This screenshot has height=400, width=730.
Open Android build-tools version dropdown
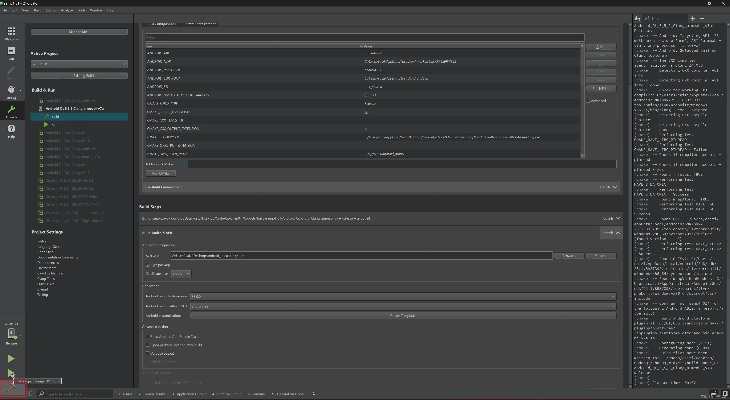tap(401, 305)
